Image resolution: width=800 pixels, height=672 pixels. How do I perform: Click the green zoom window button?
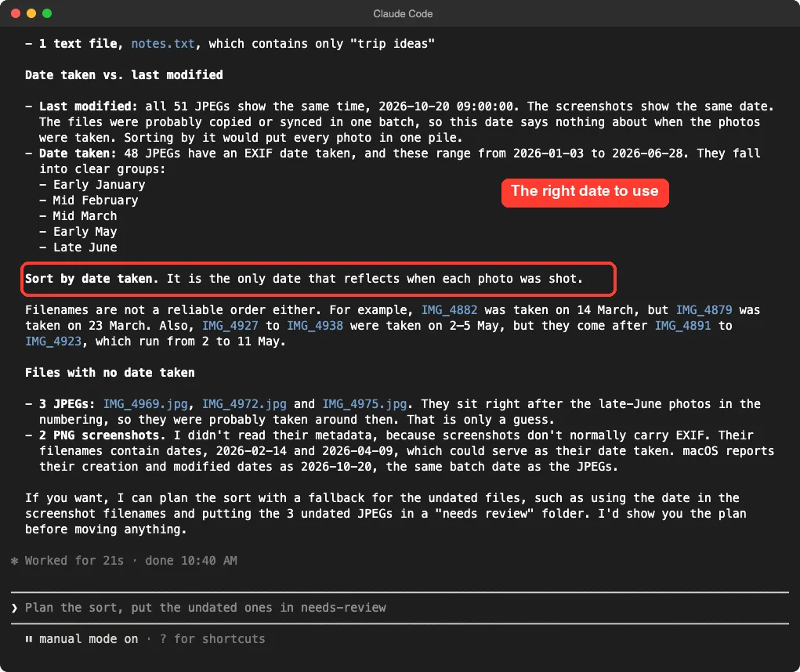(x=47, y=13)
